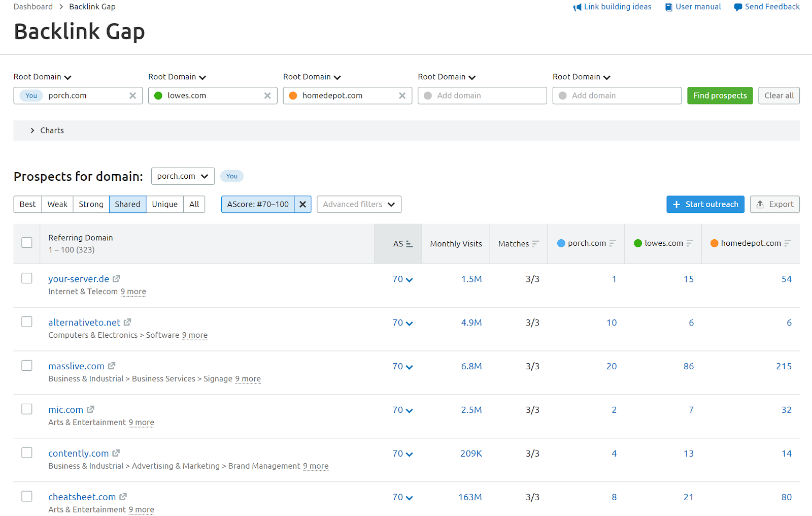Image resolution: width=812 pixels, height=516 pixels.
Task: Sort by the AS column icon
Action: (x=409, y=244)
